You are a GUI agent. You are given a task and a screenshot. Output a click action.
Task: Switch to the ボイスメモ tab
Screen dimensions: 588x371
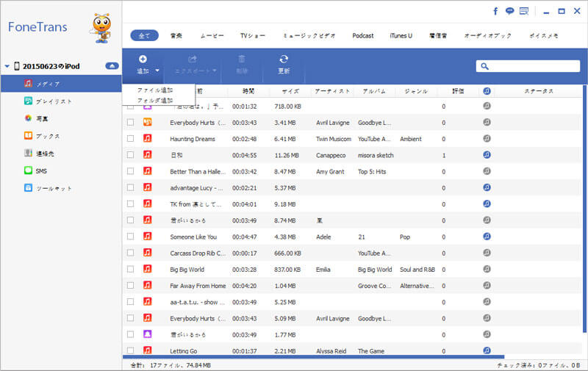[543, 35]
